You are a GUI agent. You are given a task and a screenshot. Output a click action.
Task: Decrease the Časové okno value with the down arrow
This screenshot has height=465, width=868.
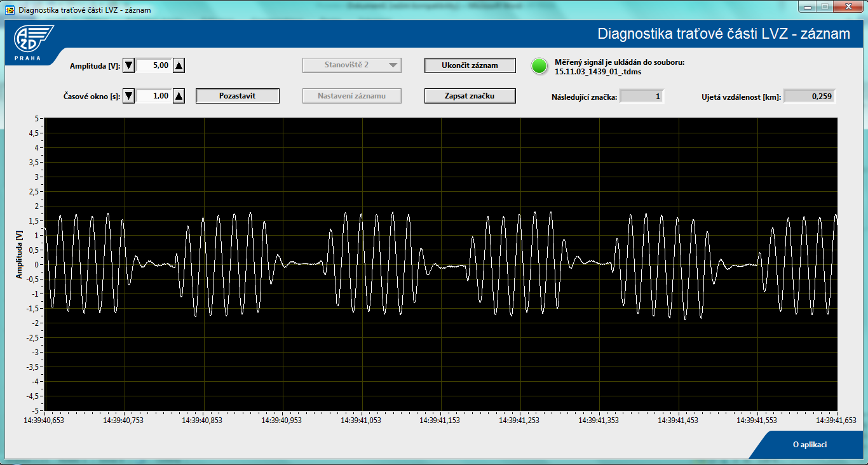point(129,96)
